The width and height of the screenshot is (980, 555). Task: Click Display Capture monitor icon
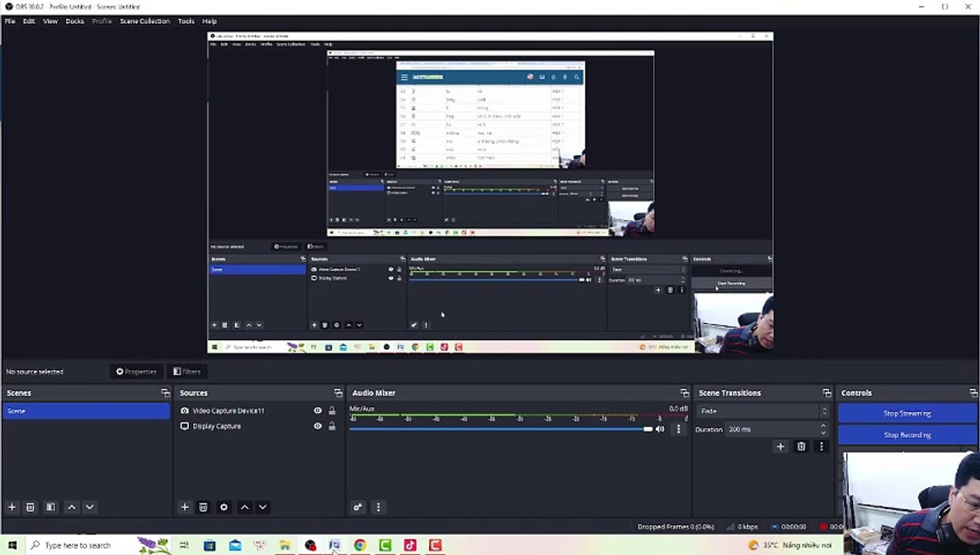point(184,425)
